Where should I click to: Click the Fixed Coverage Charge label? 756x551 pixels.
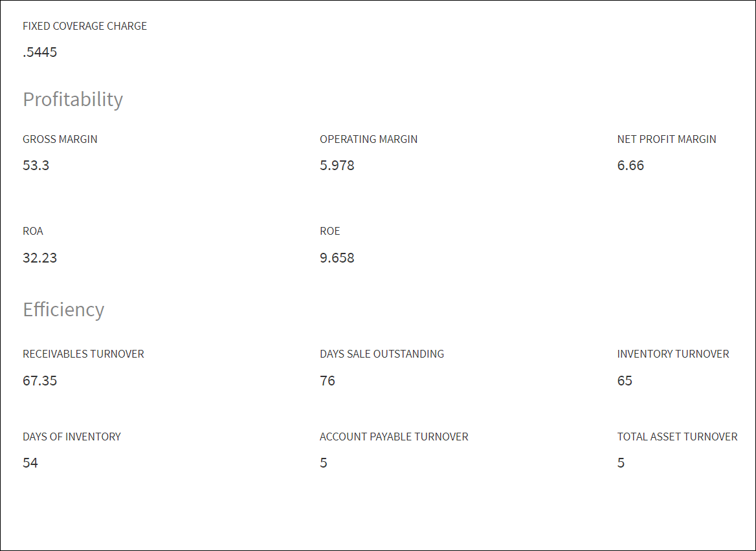84,26
